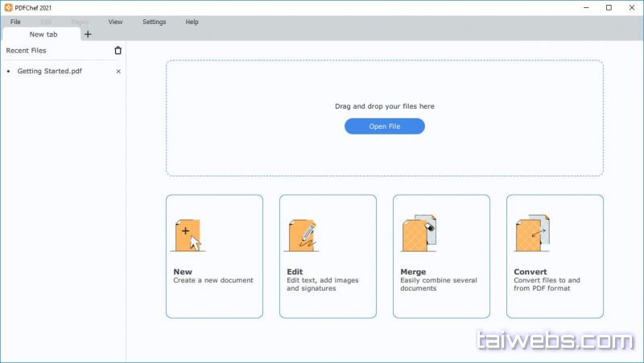Open the View menu
This screenshot has height=363, width=644.
(115, 22)
